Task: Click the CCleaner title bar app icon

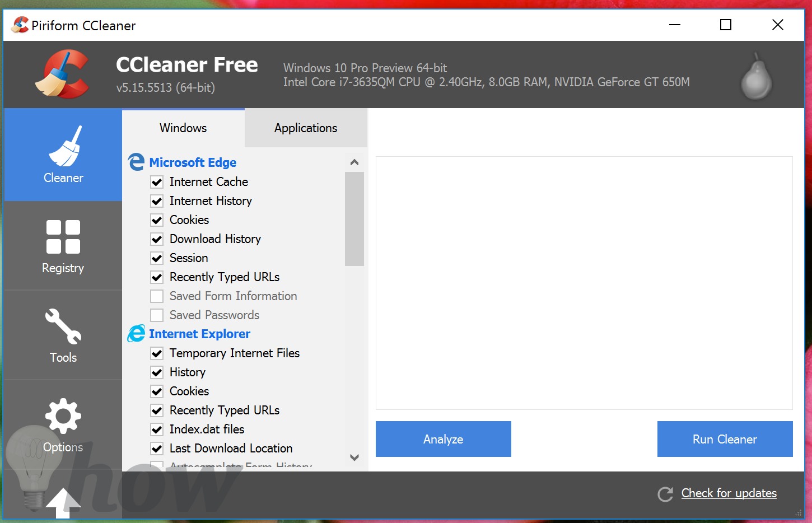Action: coord(20,25)
